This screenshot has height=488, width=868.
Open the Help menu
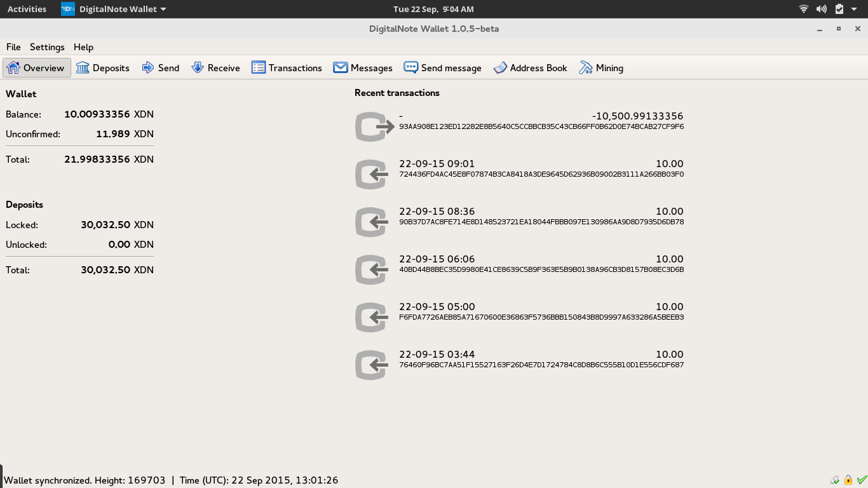pos(83,47)
